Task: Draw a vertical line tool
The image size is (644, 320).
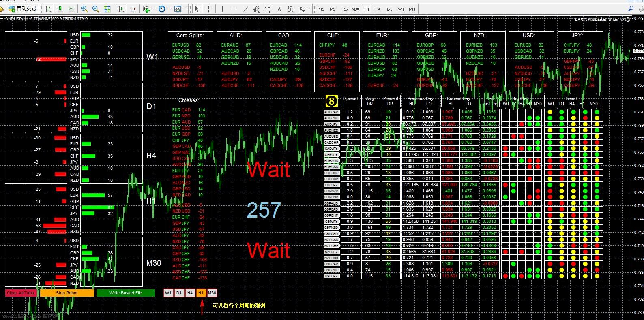Action: (x=222, y=9)
